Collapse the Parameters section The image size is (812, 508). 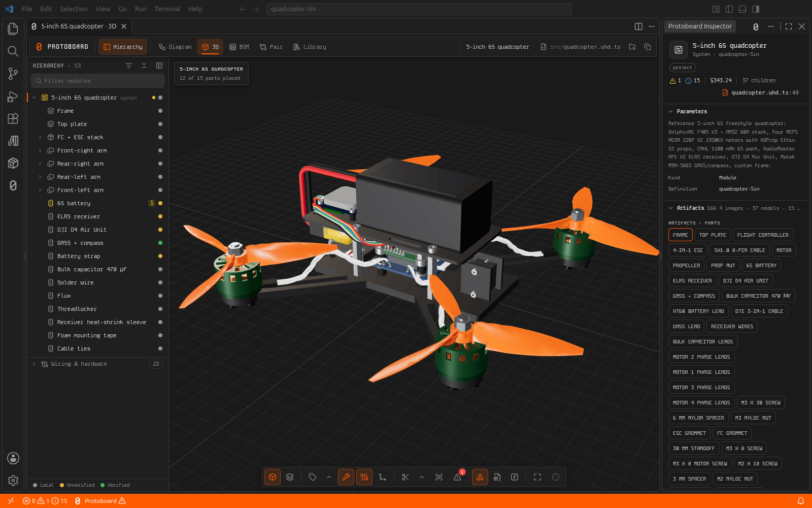point(671,111)
